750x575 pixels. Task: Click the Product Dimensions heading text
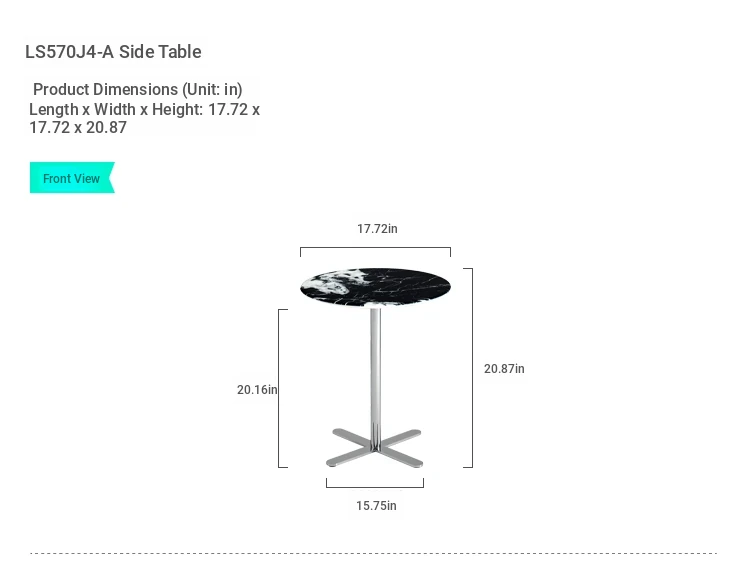[138, 89]
